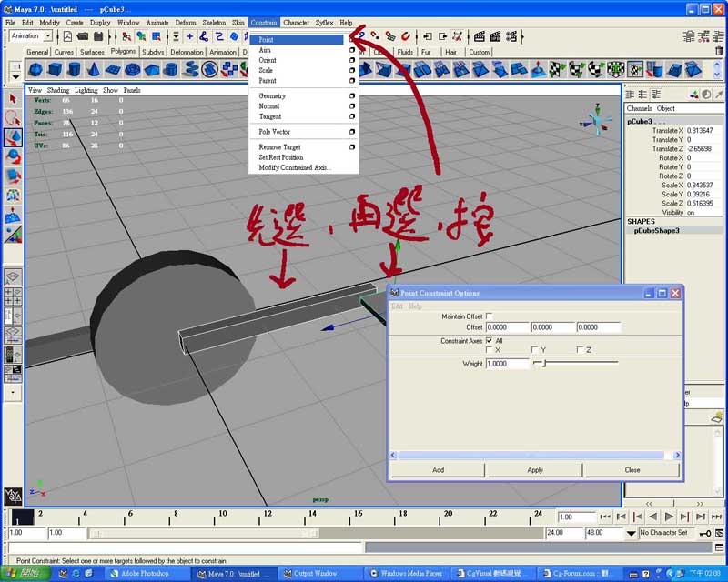
Task: Choose Geometry from Constrain menu
Action: [272, 95]
